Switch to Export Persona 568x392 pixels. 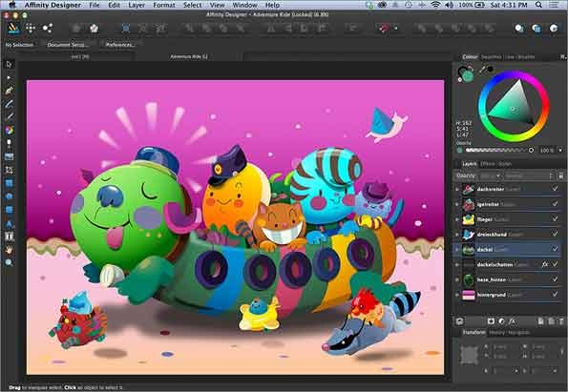pyautogui.click(x=48, y=28)
